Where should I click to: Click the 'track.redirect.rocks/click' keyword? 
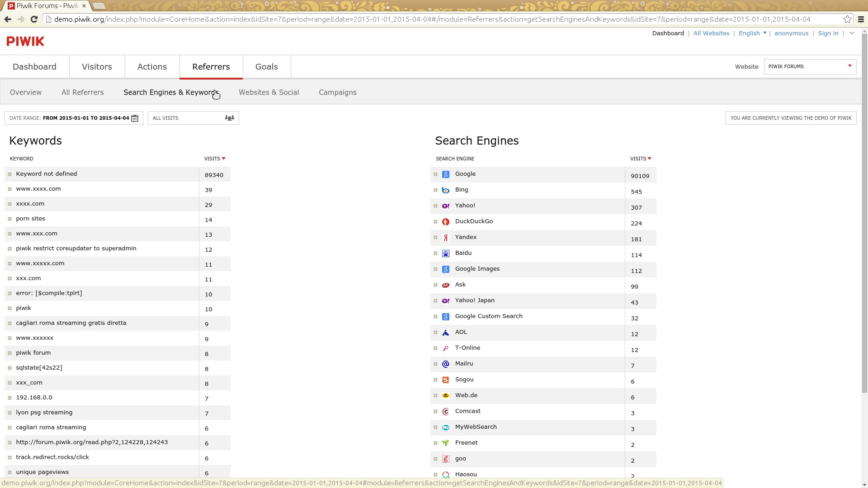tap(52, 457)
